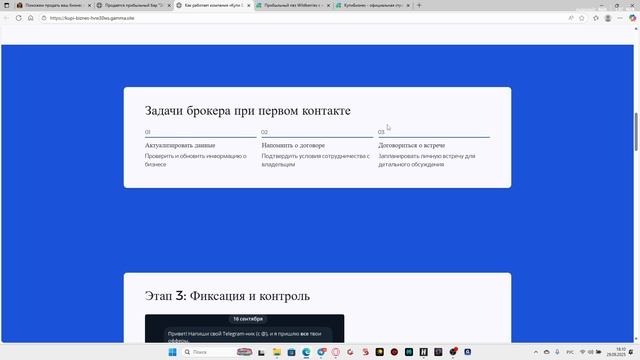Open Windows Start menu
This screenshot has width=640, height=360.
pos(172,352)
